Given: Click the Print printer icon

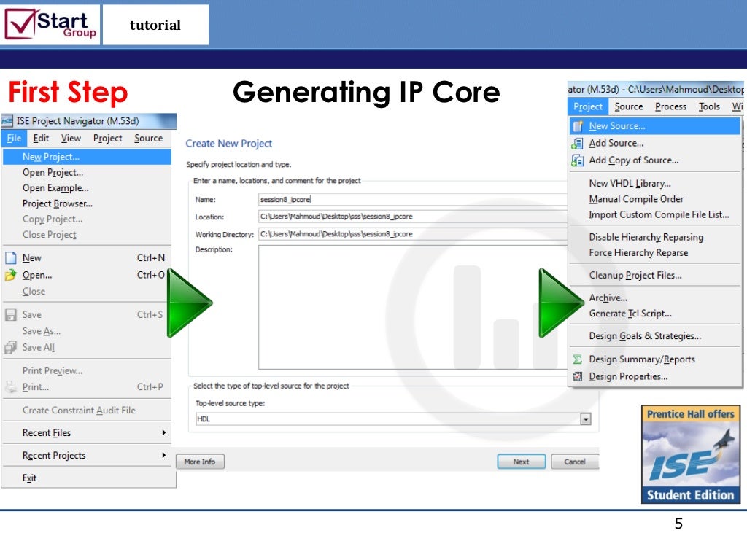Looking at the screenshot, I should click(x=10, y=386).
